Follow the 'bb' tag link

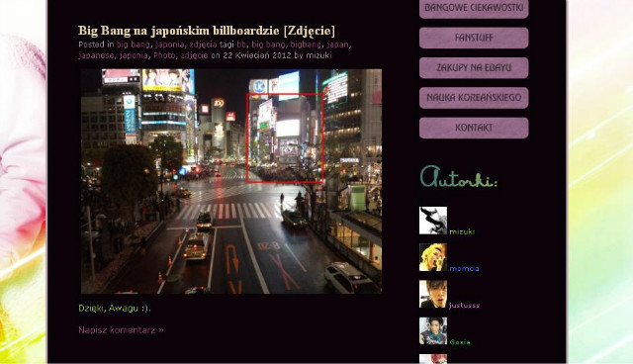coord(241,45)
